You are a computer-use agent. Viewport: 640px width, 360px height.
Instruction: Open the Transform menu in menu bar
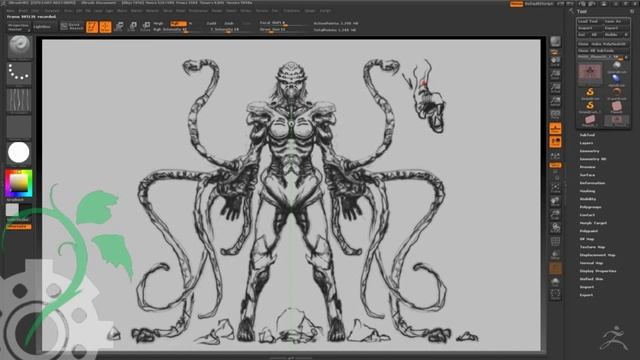(291, 11)
